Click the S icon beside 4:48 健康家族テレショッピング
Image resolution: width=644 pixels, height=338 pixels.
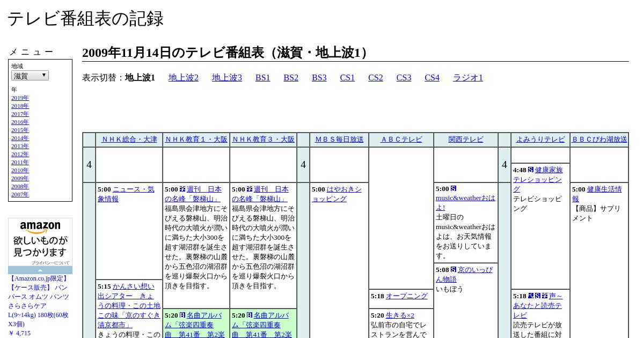531,170
